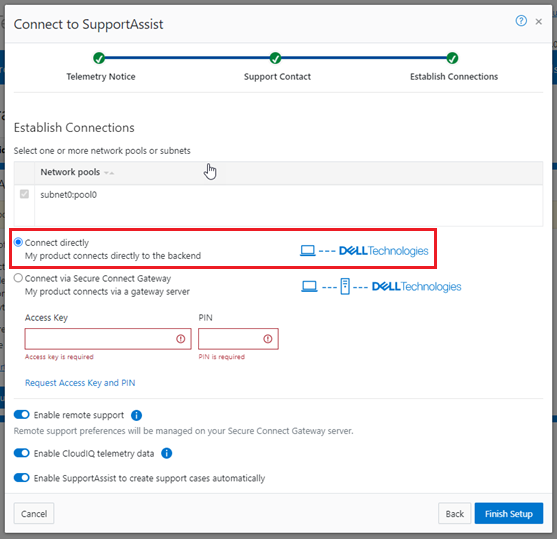Click the 'PIN is required' message
This screenshot has width=557, height=539.
[x=222, y=357]
